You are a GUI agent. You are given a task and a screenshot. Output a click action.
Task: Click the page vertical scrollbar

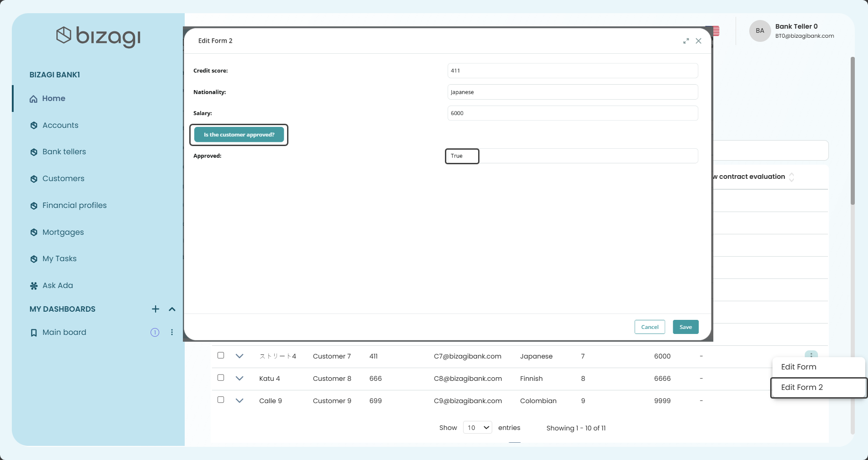(853, 131)
